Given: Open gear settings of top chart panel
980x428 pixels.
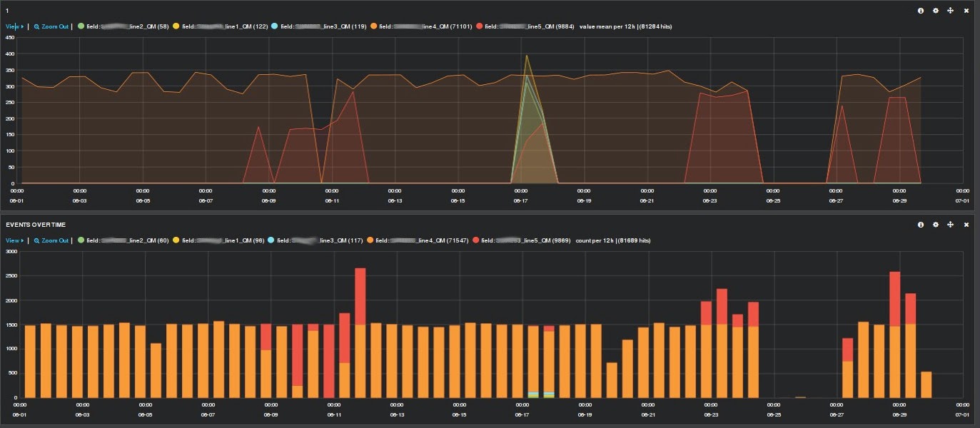Looking at the screenshot, I should click(936, 11).
